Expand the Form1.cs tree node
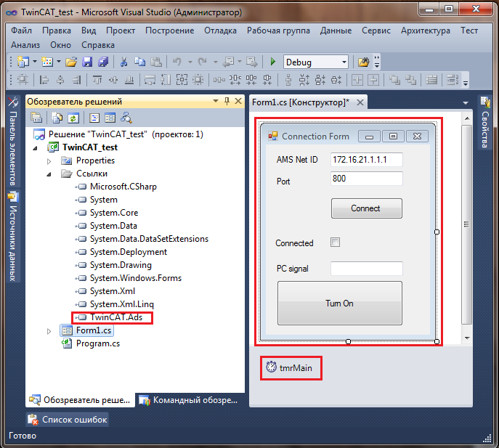The height and width of the screenshot is (448, 499). pos(49,331)
